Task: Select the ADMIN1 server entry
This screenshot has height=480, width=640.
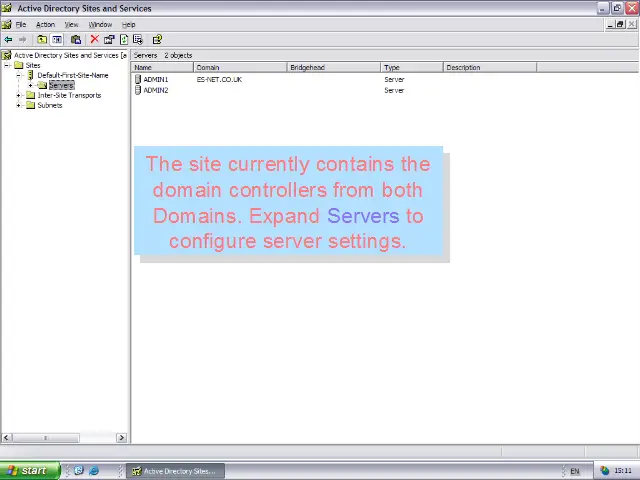Action: pyautogui.click(x=155, y=79)
